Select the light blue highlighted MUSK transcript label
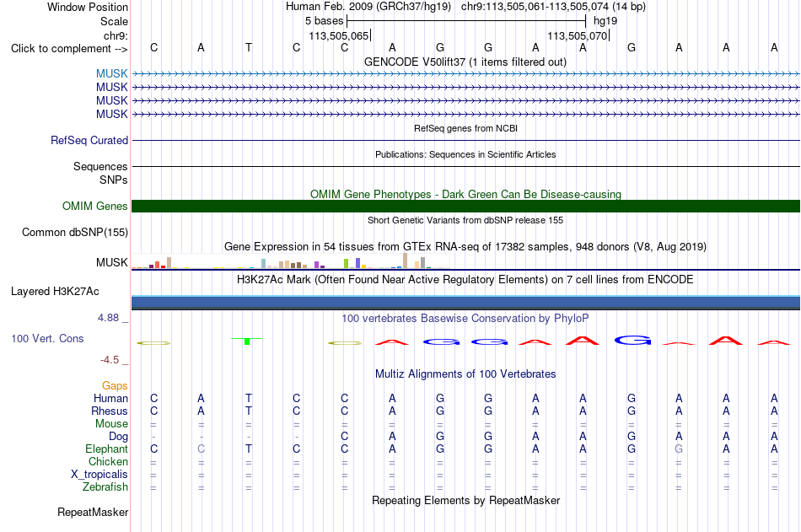Viewport: 801px width, 532px height. point(112,73)
